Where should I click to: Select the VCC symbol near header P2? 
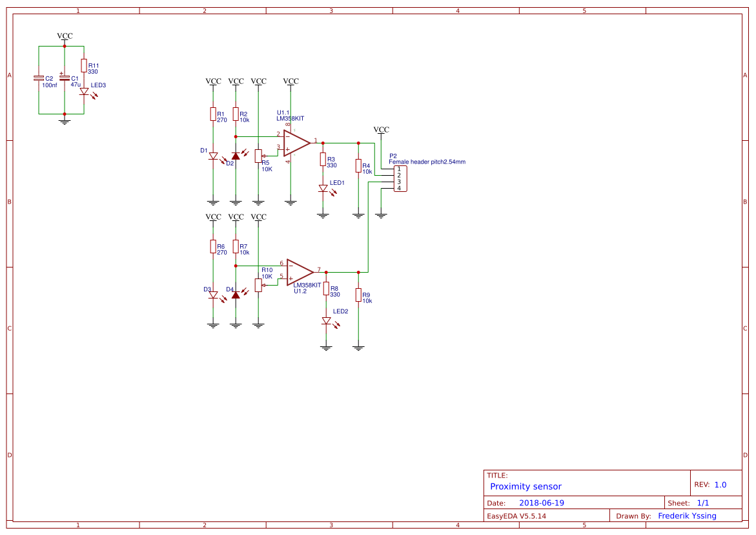click(381, 129)
